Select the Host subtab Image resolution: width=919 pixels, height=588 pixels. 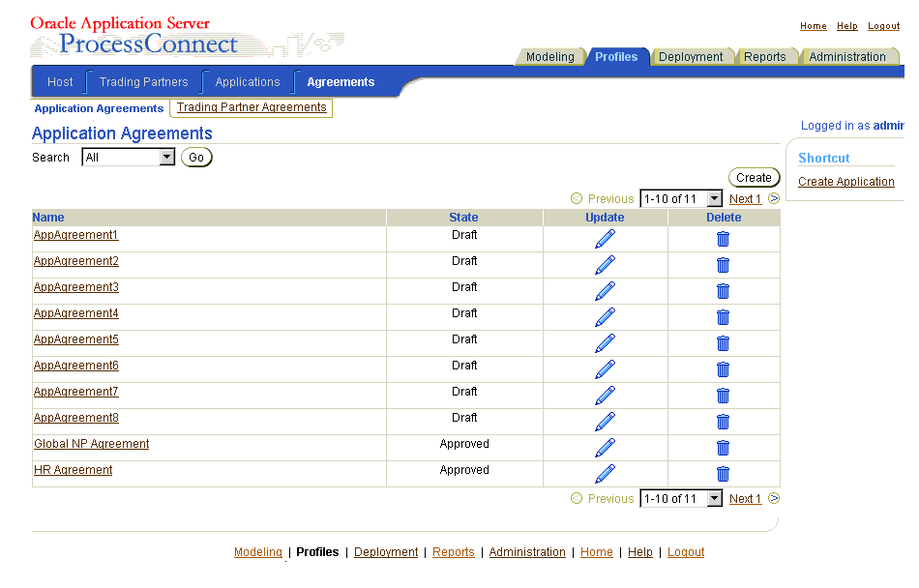coord(60,82)
